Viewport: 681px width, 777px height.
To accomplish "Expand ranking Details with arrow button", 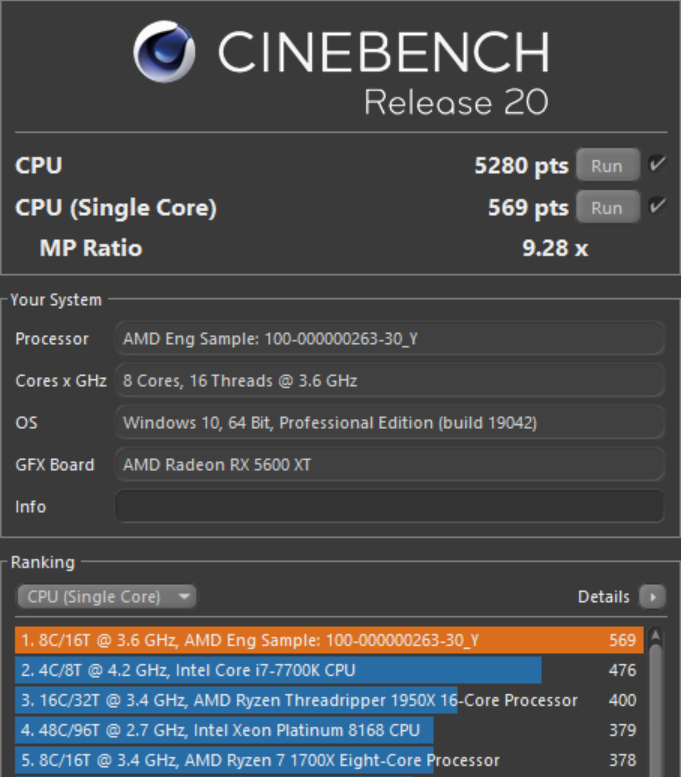I will coord(652,597).
